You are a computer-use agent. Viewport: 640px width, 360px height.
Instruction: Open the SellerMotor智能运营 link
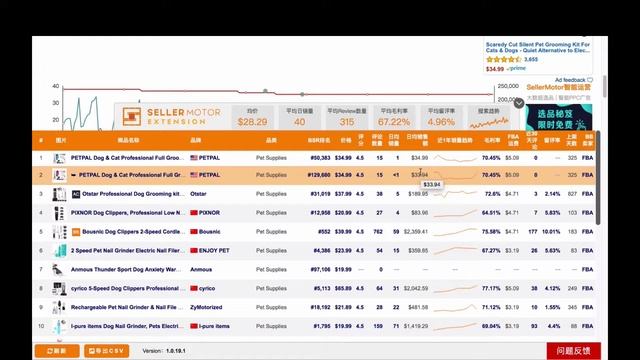(558, 87)
